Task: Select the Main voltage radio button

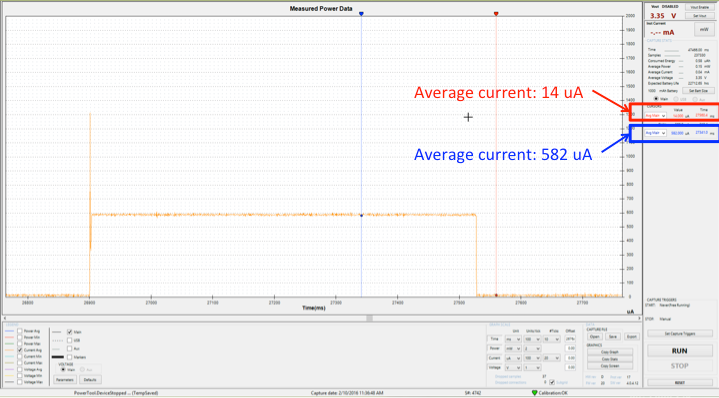Action: coord(63,370)
